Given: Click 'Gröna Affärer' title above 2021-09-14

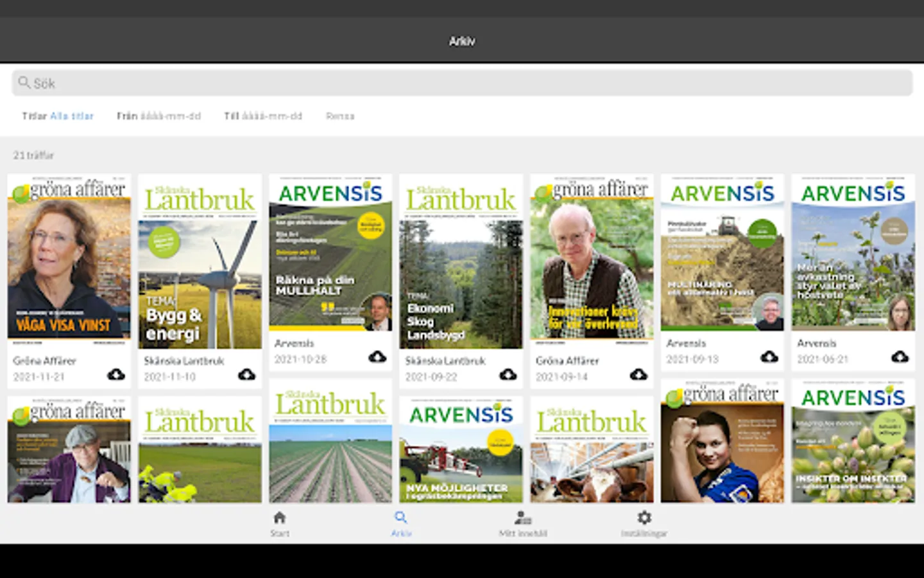Looking at the screenshot, I should coord(567,361).
